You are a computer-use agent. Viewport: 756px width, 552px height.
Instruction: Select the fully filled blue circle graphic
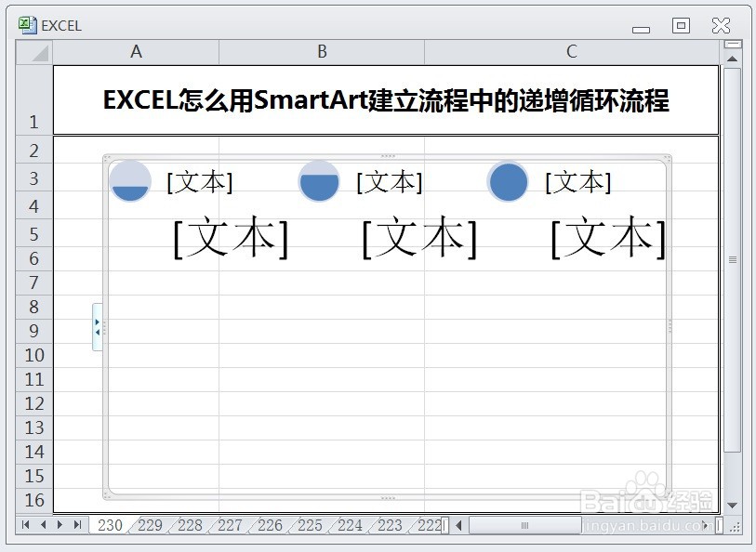click(x=508, y=181)
